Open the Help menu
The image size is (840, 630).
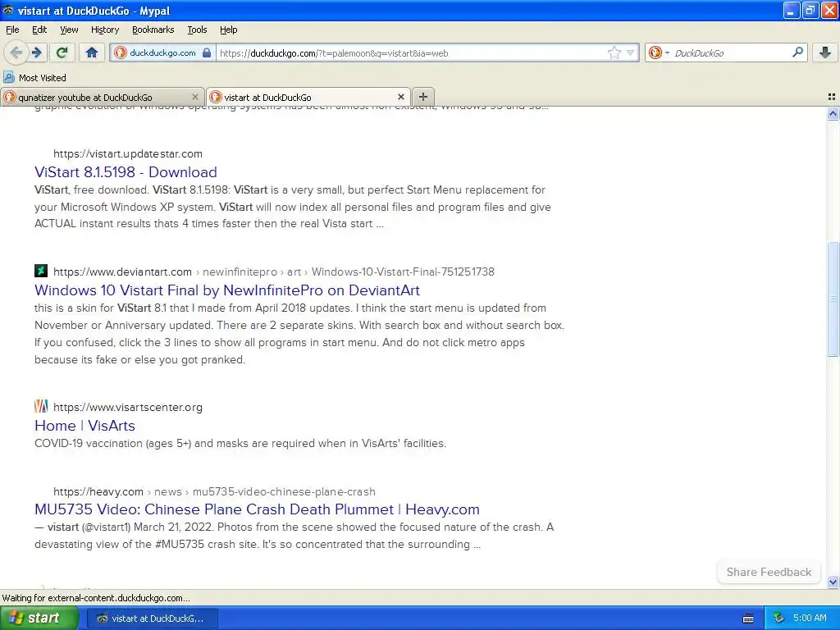pos(228,30)
